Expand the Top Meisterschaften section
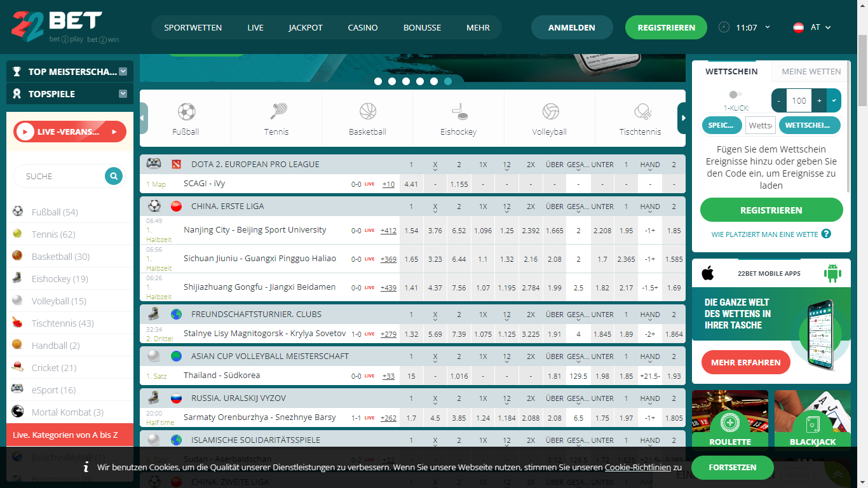The image size is (868, 488). pyautogui.click(x=123, y=72)
